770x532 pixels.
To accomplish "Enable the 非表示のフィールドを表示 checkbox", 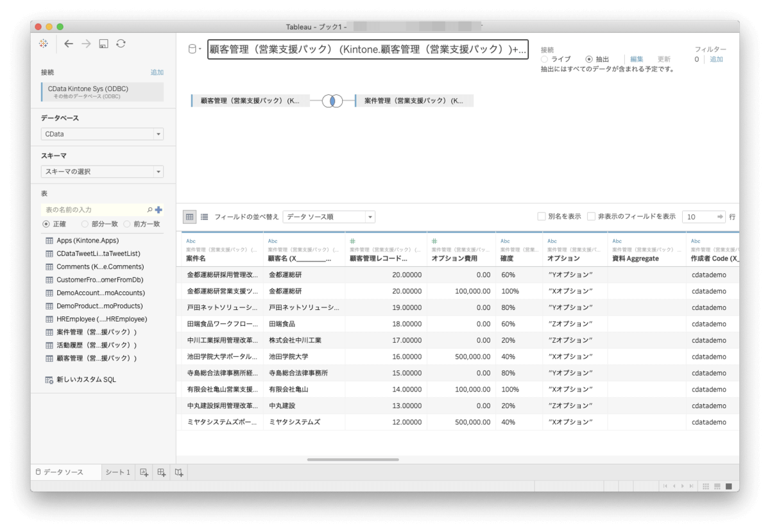I will click(592, 217).
